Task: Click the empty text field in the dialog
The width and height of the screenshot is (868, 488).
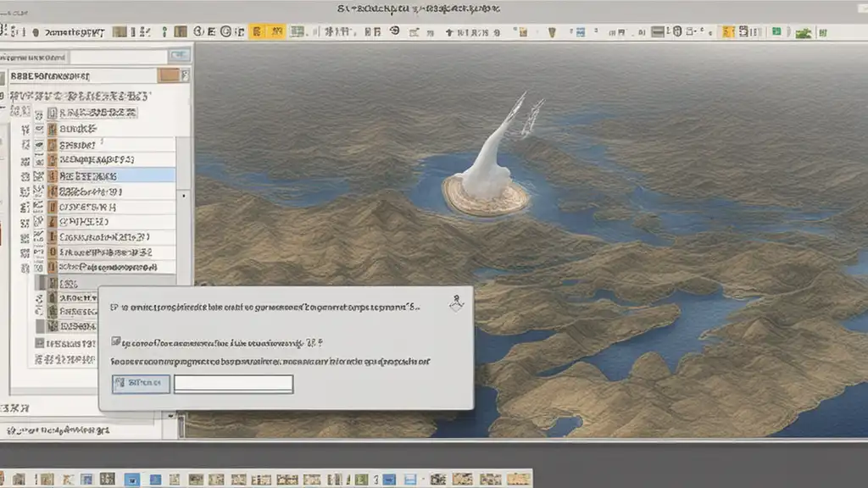Action: 233,384
